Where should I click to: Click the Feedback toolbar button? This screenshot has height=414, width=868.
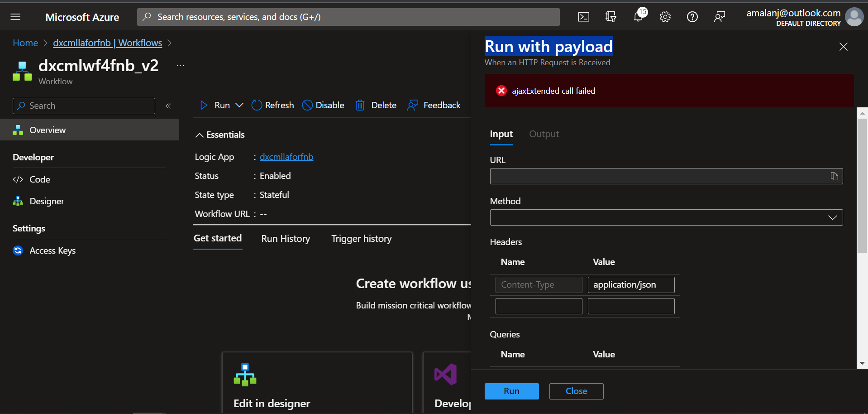[434, 105]
